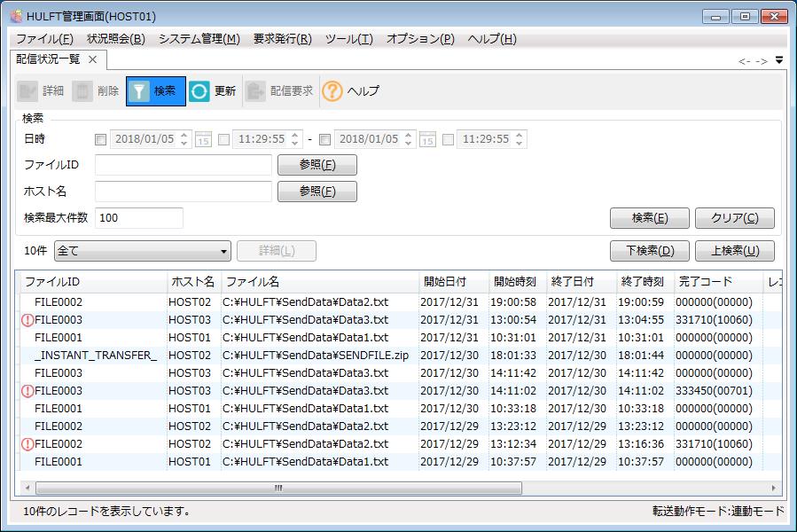The width and height of the screenshot is (797, 532).
Task: Click the 検索(E) button
Action: (x=650, y=218)
